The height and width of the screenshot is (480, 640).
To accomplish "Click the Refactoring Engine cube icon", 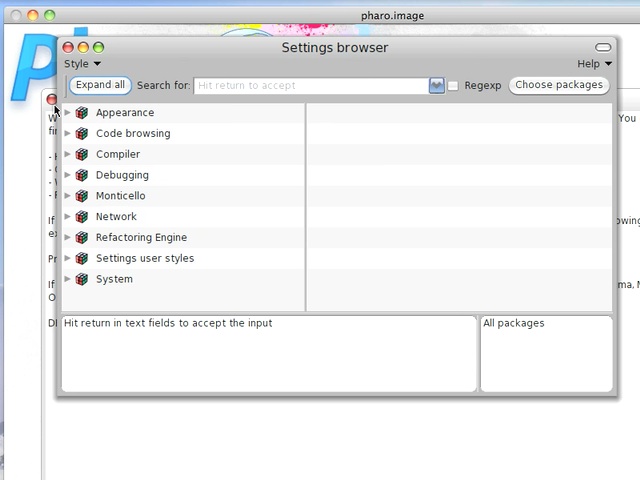I will coord(82,238).
